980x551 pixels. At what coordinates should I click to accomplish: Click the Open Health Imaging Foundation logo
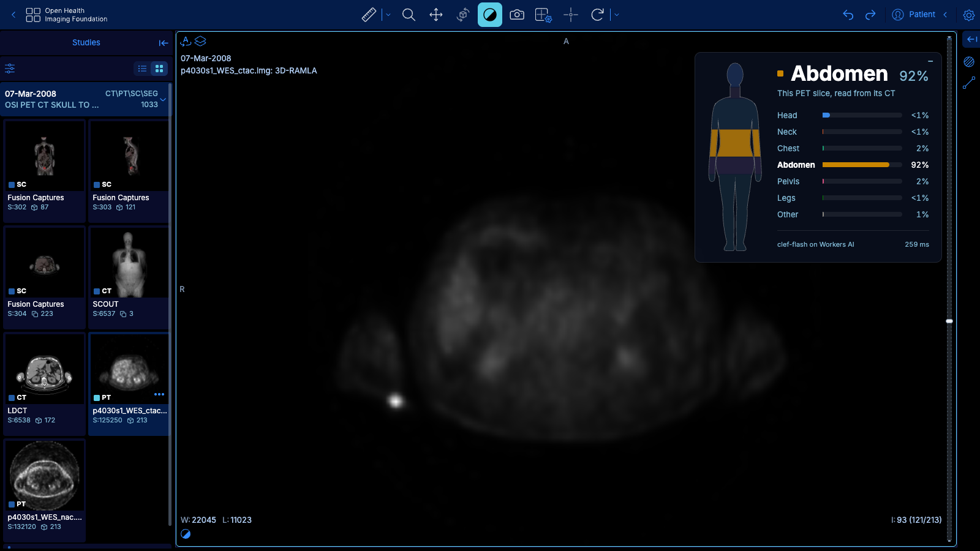click(67, 15)
